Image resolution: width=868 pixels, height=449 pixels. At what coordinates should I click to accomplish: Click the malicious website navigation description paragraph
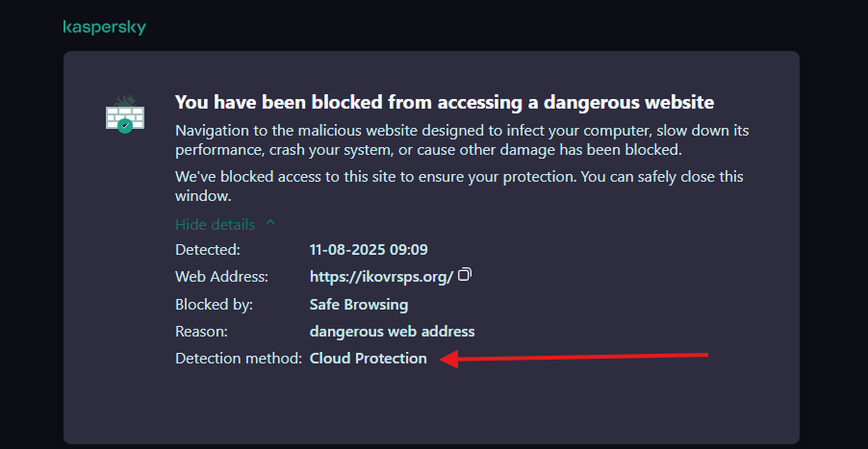(x=462, y=140)
